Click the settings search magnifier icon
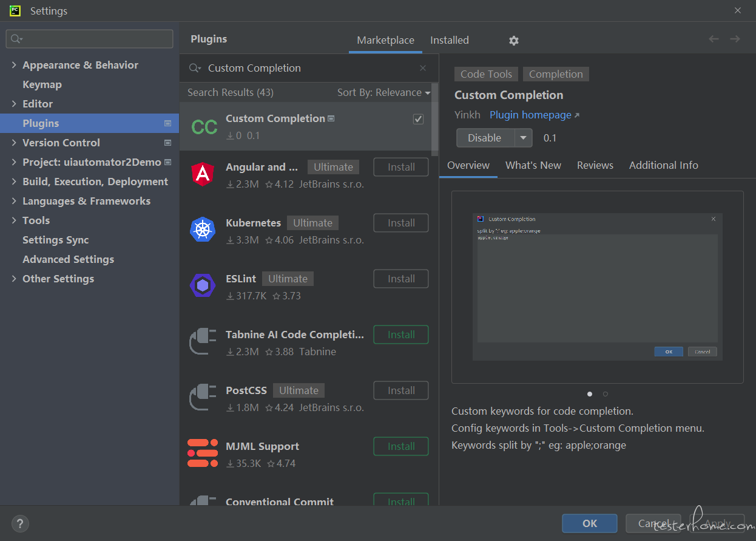This screenshot has height=541, width=756. click(x=16, y=39)
